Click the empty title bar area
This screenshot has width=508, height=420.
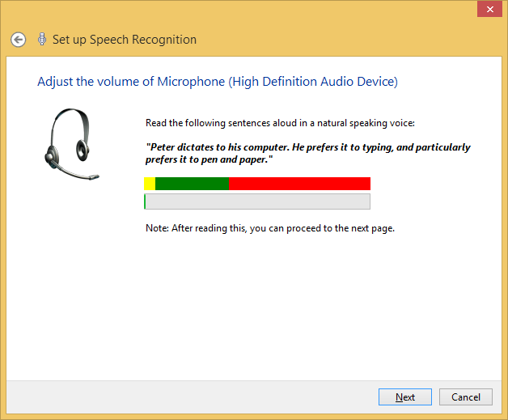243,11
